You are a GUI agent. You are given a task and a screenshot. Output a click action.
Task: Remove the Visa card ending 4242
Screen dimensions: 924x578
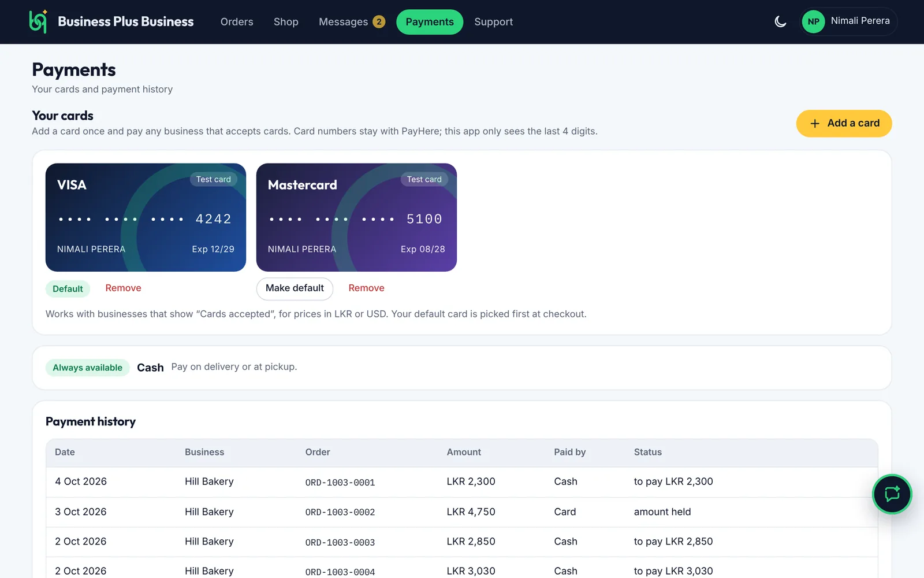tap(123, 288)
